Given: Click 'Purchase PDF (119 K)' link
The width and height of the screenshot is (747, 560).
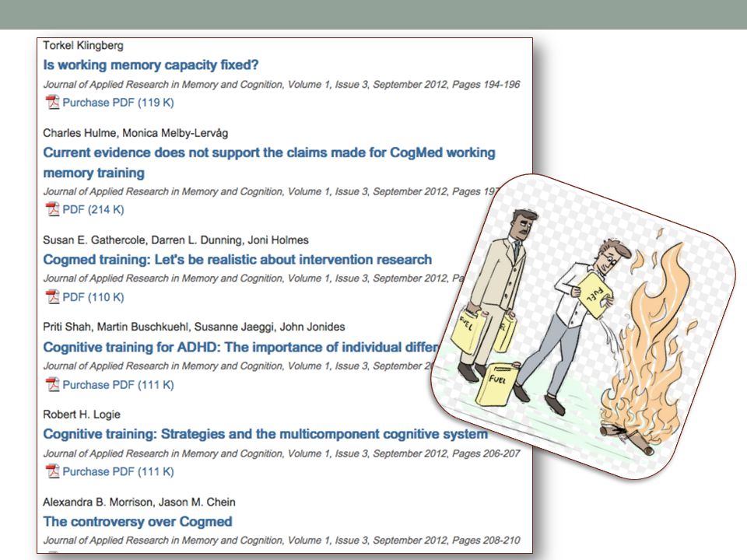Looking at the screenshot, I should pos(118,103).
